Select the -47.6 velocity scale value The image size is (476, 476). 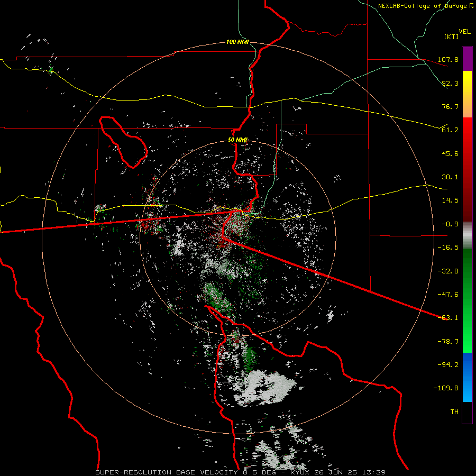(x=448, y=294)
